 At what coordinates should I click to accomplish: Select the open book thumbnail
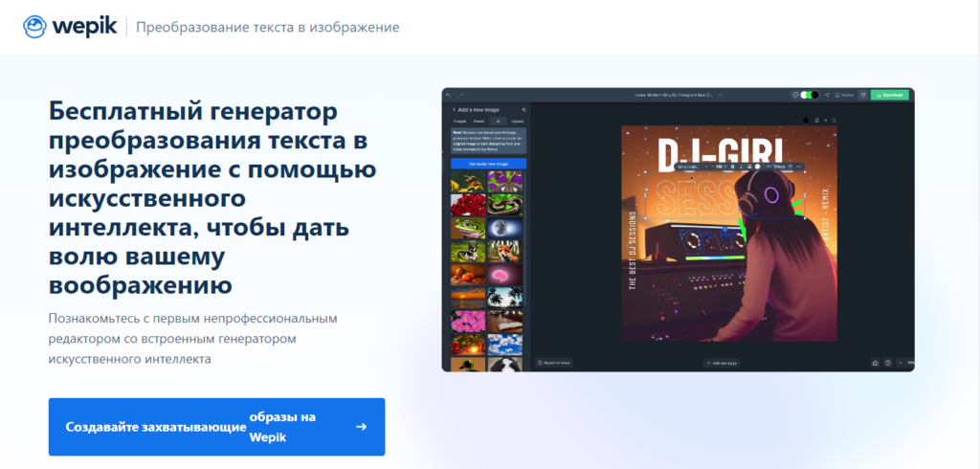point(505,321)
